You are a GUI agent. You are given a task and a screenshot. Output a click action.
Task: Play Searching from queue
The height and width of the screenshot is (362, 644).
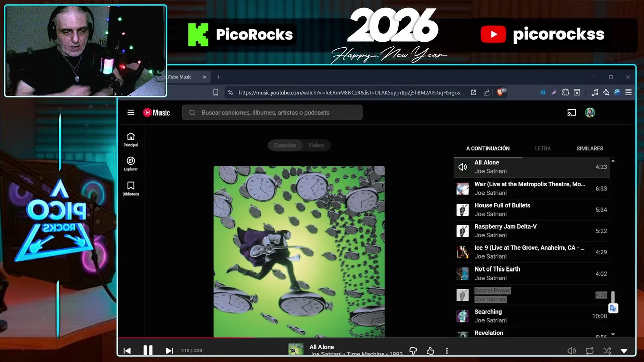[532, 316]
